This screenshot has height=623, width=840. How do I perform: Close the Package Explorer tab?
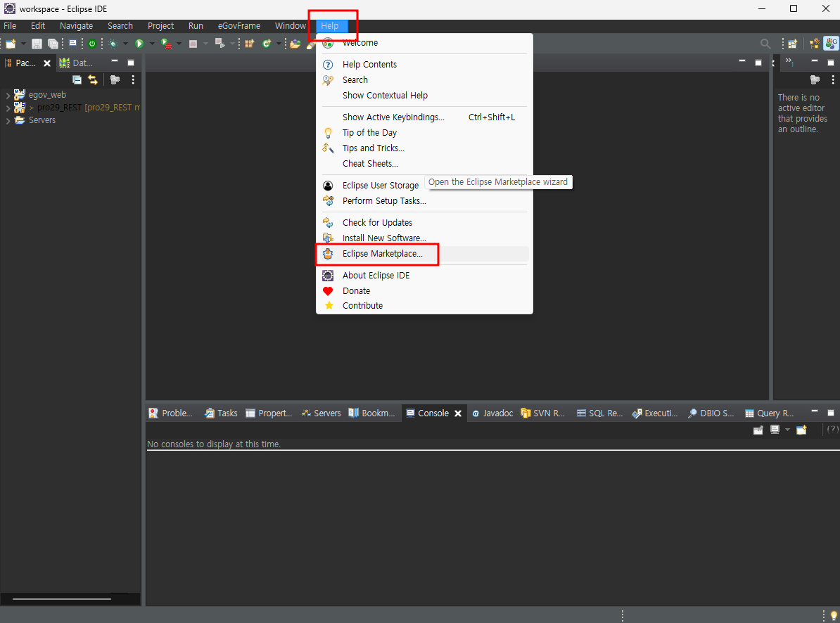pos(46,63)
